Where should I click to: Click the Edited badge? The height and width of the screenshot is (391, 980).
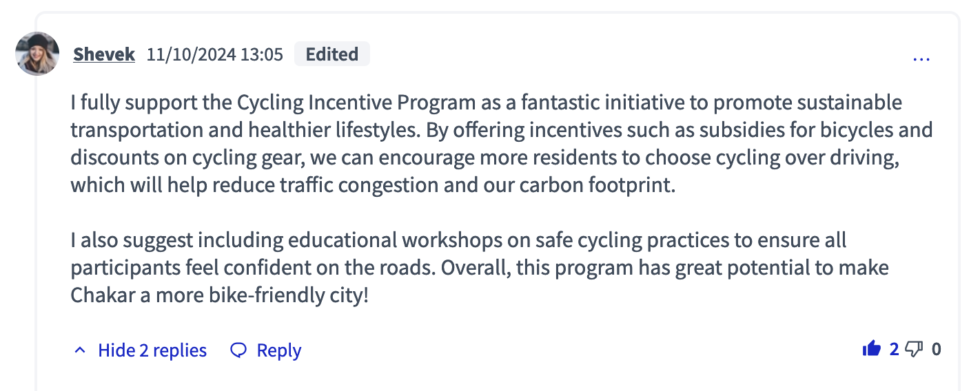(x=332, y=54)
